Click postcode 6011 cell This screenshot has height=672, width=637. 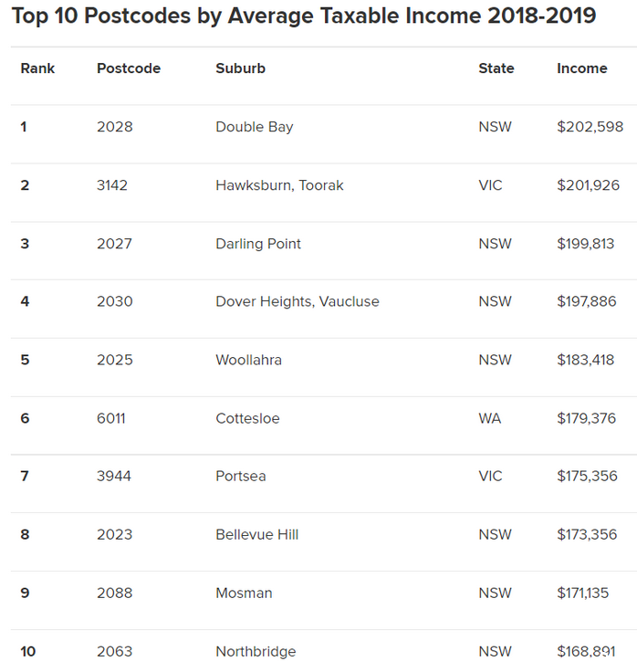[x=111, y=418]
